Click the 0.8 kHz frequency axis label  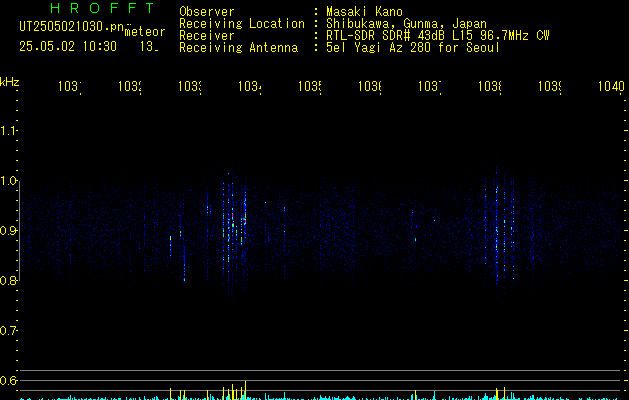click(x=9, y=280)
